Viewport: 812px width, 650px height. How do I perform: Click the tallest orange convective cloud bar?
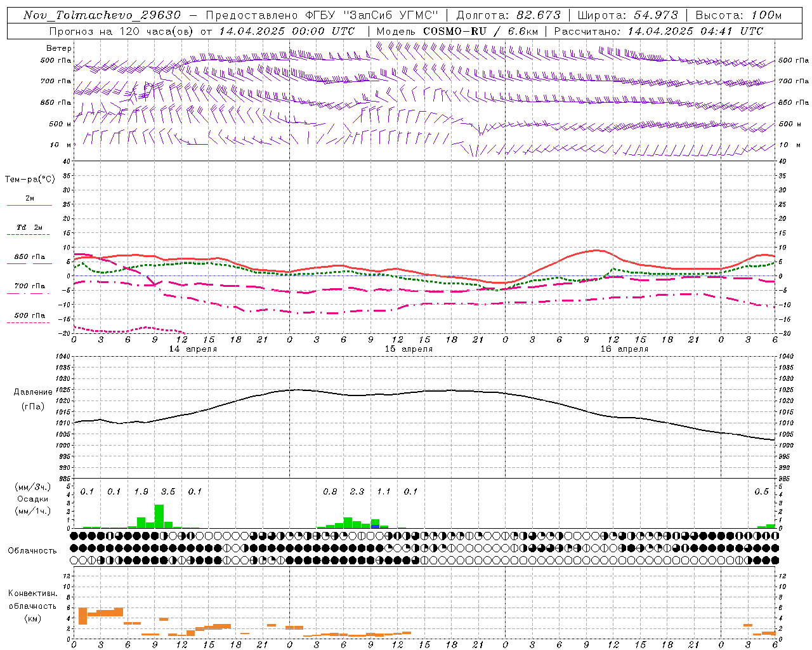(82, 616)
